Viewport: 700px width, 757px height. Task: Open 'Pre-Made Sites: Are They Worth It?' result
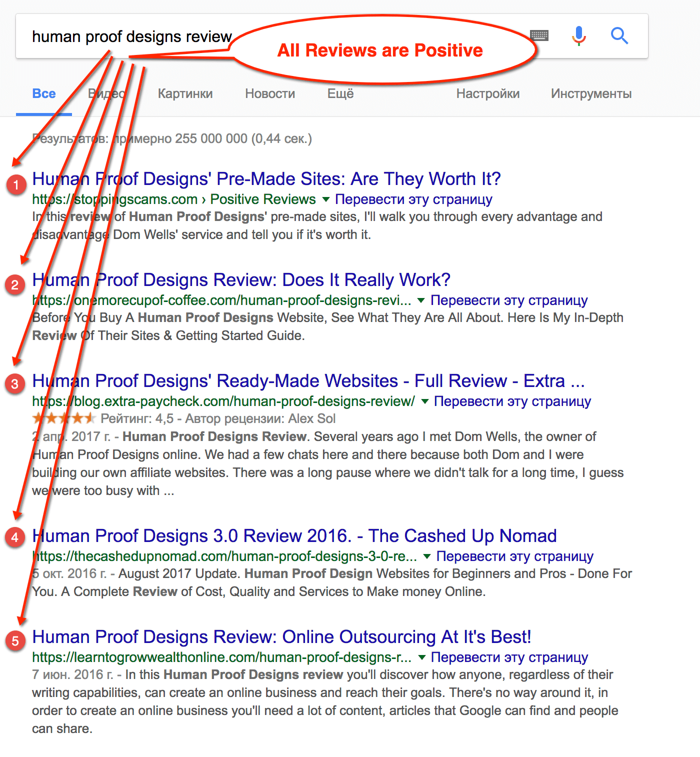tap(266, 179)
